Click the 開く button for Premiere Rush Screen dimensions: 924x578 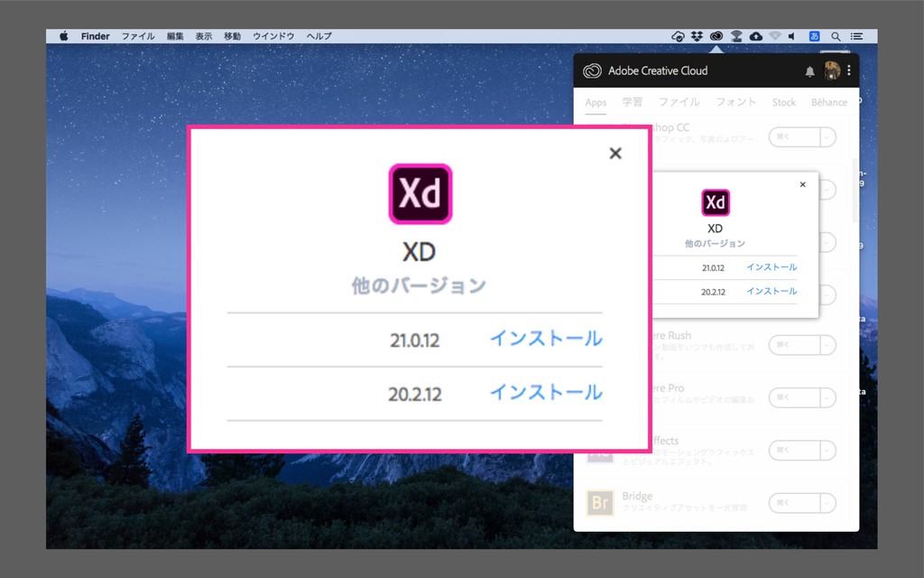(x=794, y=345)
